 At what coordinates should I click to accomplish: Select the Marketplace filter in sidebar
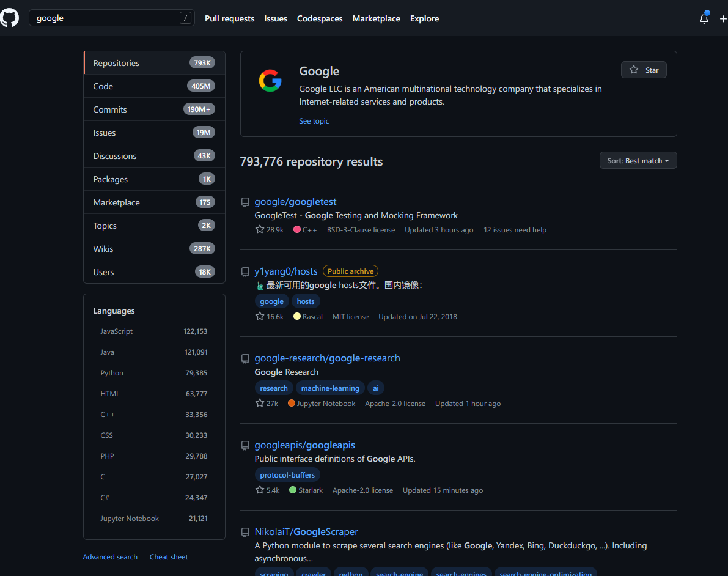[x=154, y=202]
